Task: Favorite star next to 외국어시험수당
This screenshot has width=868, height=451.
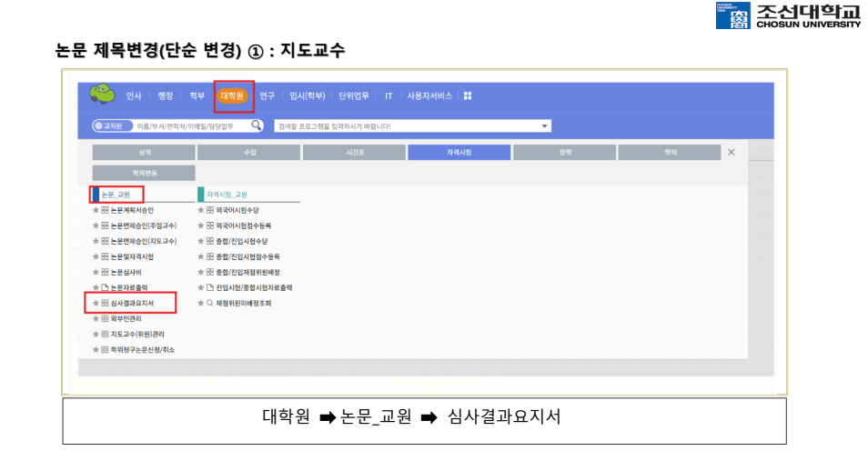Action: coord(201,210)
